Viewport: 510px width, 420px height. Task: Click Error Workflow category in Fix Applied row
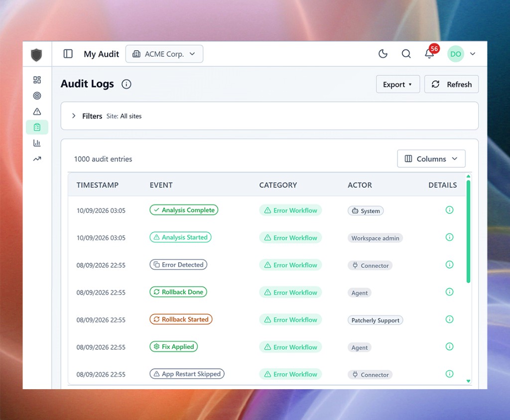(290, 347)
